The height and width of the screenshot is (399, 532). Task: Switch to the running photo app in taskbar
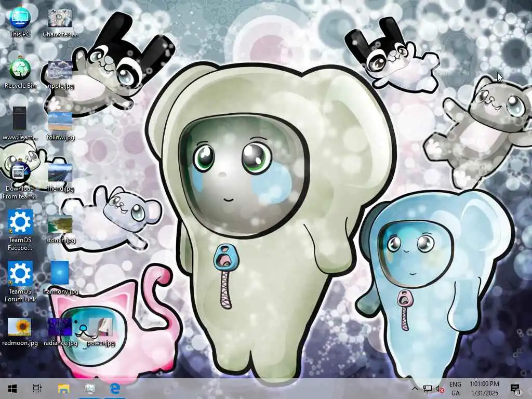89,389
